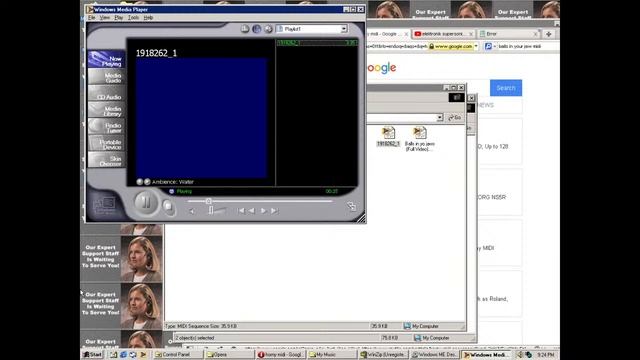
Task: Click the volume slider handle
Action: point(211,210)
